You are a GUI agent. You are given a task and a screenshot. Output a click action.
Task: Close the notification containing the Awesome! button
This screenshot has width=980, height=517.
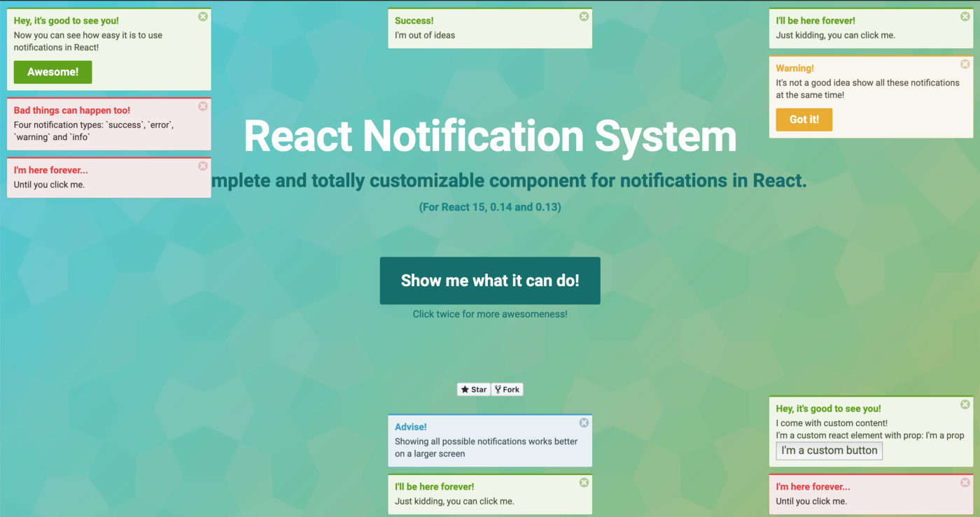click(x=203, y=17)
